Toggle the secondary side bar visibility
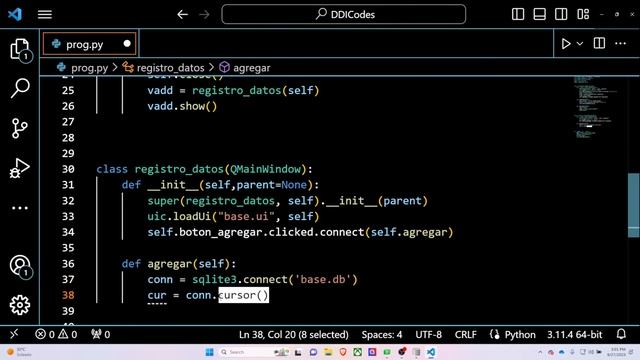Screen dimensions: 640x360 (x=561, y=14)
